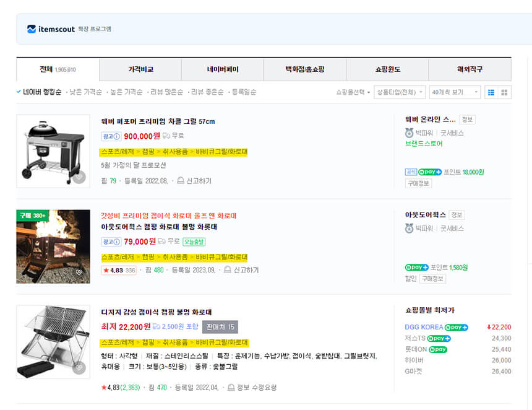Image resolution: width=532 pixels, height=410 pixels.
Task: Switch to 네이버페이 tab
Action: (223, 69)
